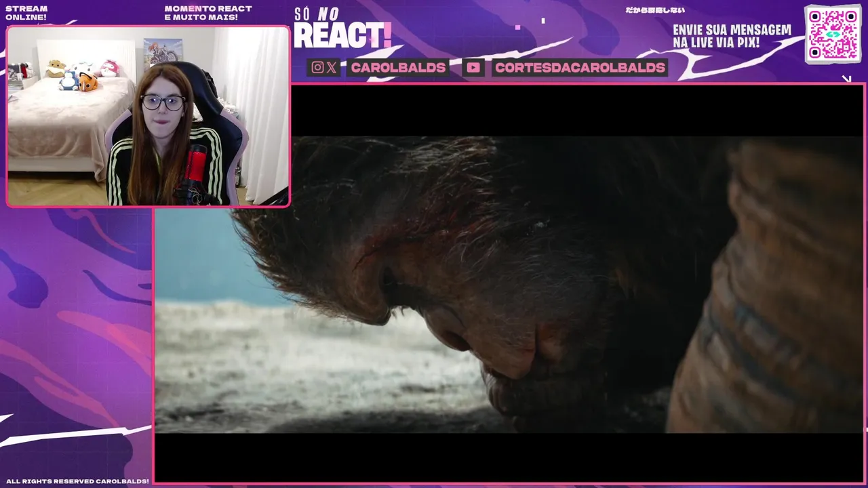Click ALL RIGHTS RESERVED CAROLBALDS! footer text
The height and width of the screenshot is (488, 868).
77,481
